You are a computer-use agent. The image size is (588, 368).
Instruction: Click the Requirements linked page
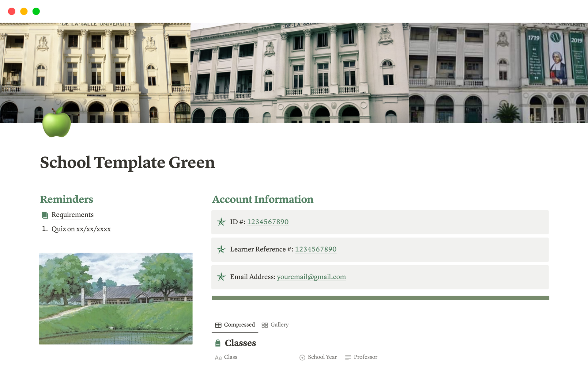click(x=72, y=215)
